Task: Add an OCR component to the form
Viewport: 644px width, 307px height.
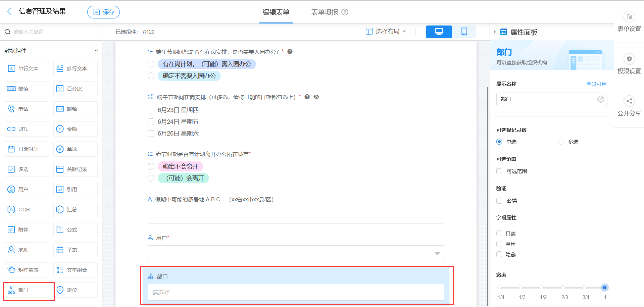Action: [27, 209]
